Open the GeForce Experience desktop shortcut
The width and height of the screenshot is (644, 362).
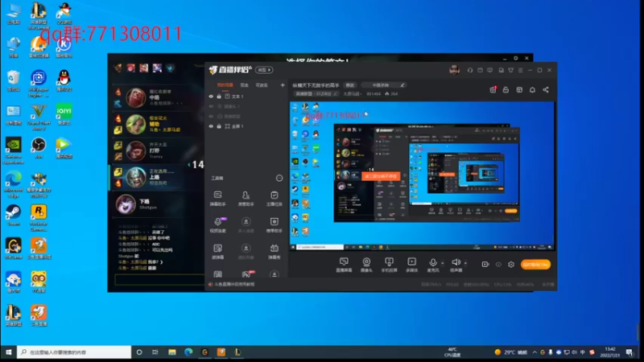tap(13, 150)
